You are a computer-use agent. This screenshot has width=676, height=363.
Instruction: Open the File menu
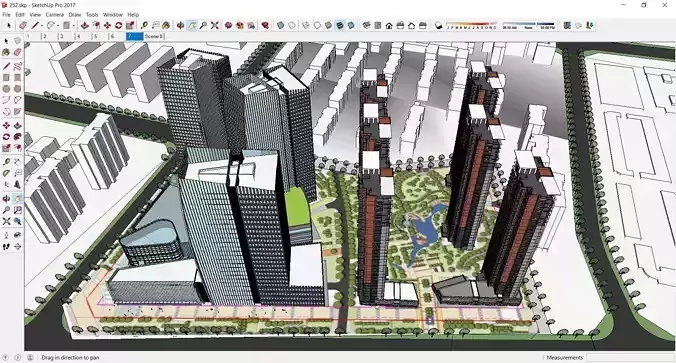point(6,15)
